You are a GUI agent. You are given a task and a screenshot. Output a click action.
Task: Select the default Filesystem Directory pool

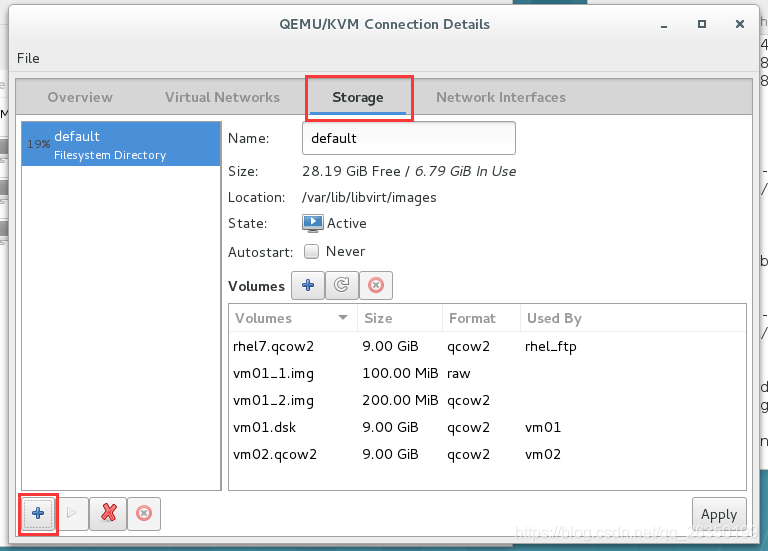tap(121, 144)
